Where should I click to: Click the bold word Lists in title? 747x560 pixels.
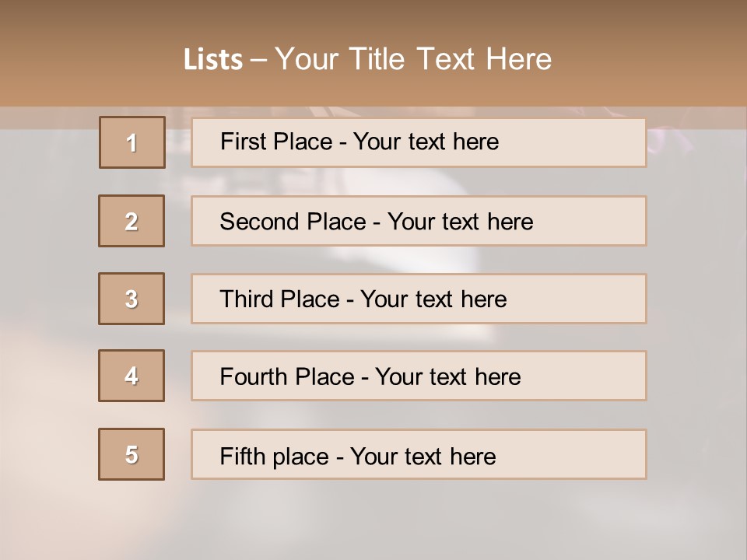coord(213,60)
